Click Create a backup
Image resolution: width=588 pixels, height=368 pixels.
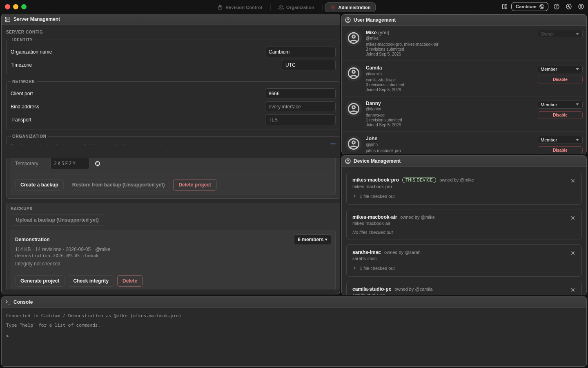click(39, 185)
